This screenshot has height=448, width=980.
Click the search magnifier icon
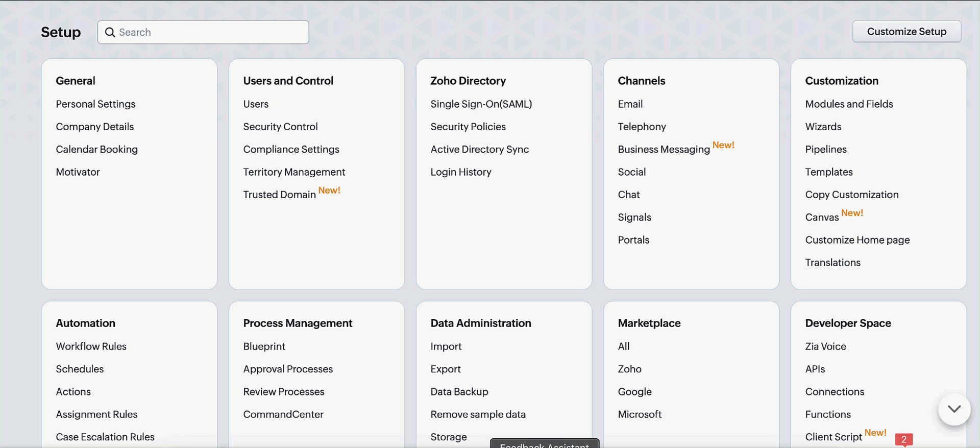pos(110,32)
